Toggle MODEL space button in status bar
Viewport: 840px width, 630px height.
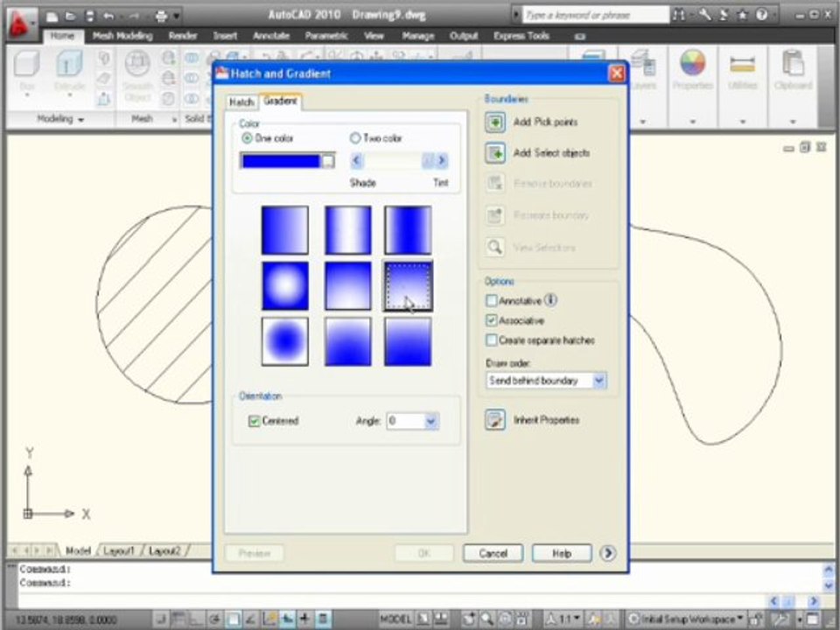pyautogui.click(x=395, y=619)
